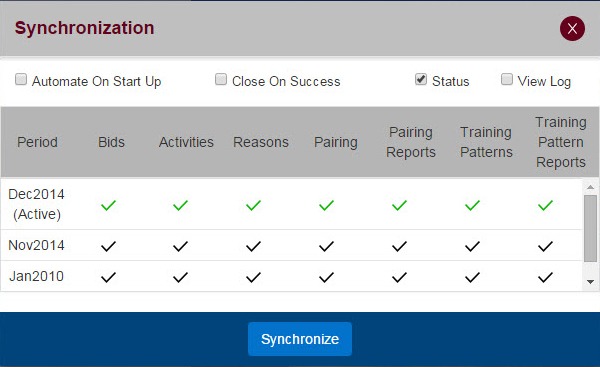Click the Synchronization dialog title
Screen dimensions: 600x367
click(x=84, y=28)
